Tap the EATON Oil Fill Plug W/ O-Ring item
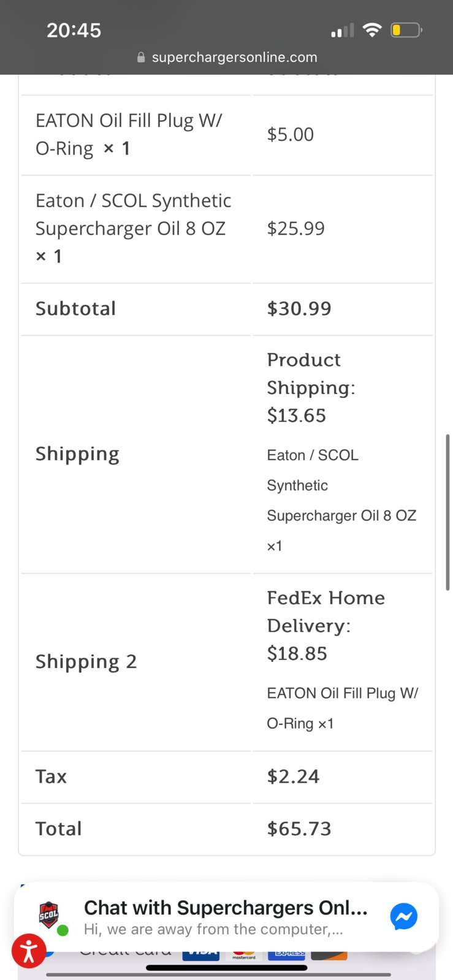This screenshot has height=980, width=453. tap(129, 134)
